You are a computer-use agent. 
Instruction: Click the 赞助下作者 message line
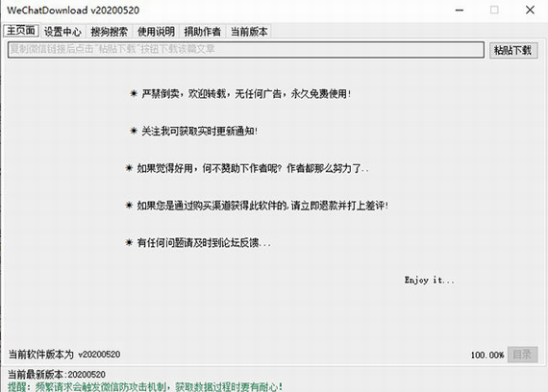[247, 168]
